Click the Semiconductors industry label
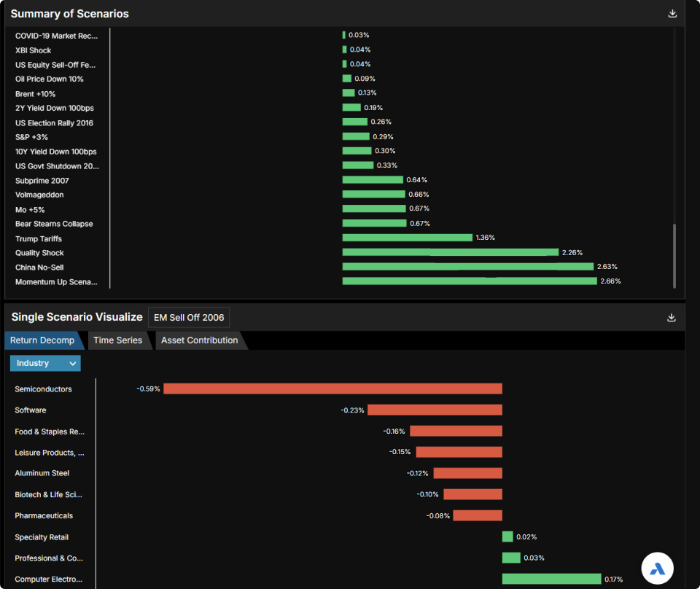The image size is (700, 589). tap(43, 389)
